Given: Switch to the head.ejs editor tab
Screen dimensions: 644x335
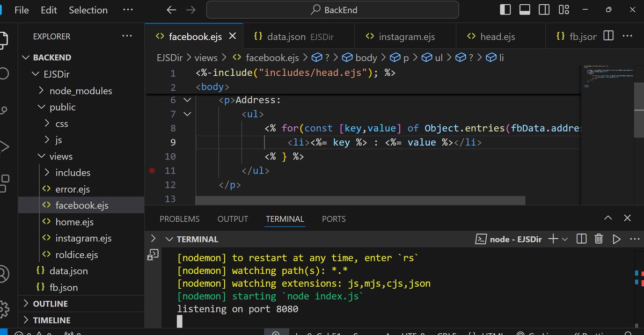Looking at the screenshot, I should (x=501, y=37).
